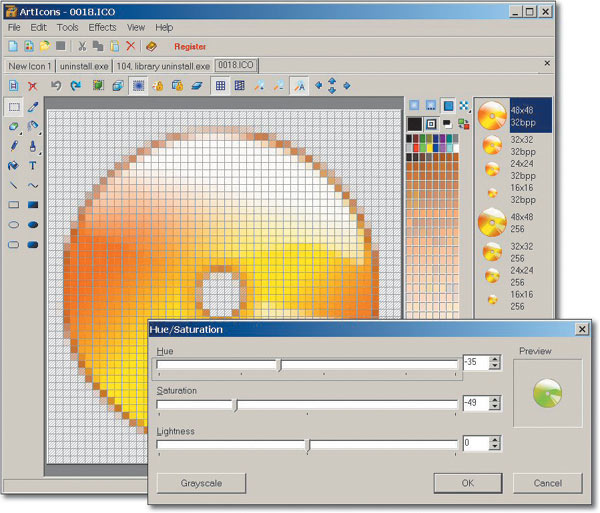
Task: Open the Effects menu
Action: point(102,28)
